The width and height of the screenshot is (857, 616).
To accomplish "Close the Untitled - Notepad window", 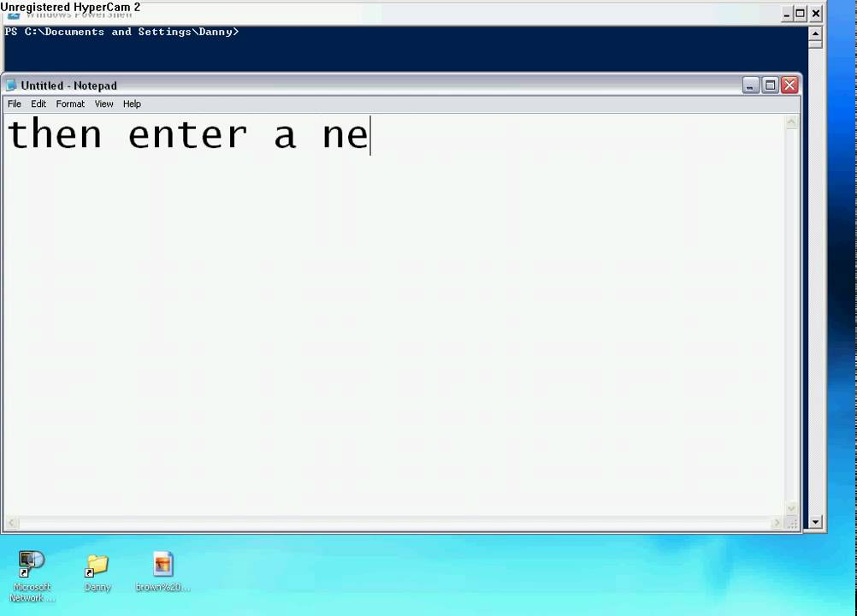I will coord(789,86).
